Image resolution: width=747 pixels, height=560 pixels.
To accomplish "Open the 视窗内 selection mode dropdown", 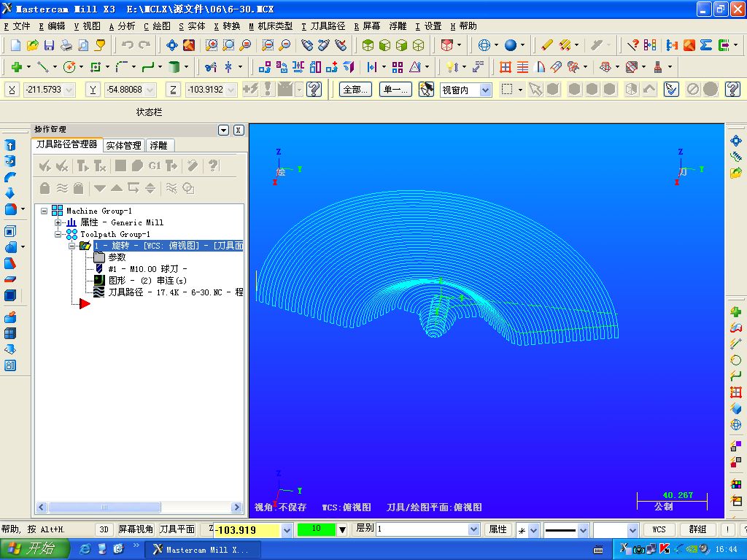I will (485, 90).
